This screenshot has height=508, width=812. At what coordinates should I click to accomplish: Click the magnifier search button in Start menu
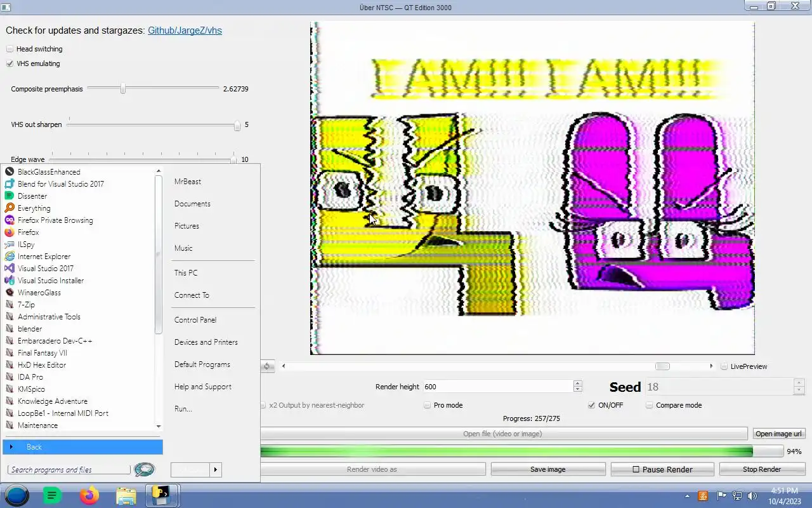tap(145, 469)
